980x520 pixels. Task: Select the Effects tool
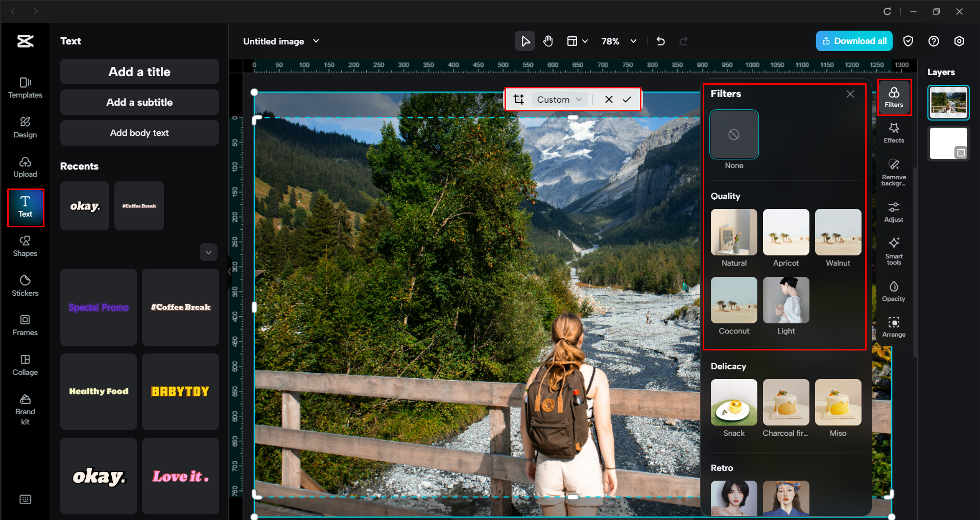click(x=894, y=133)
